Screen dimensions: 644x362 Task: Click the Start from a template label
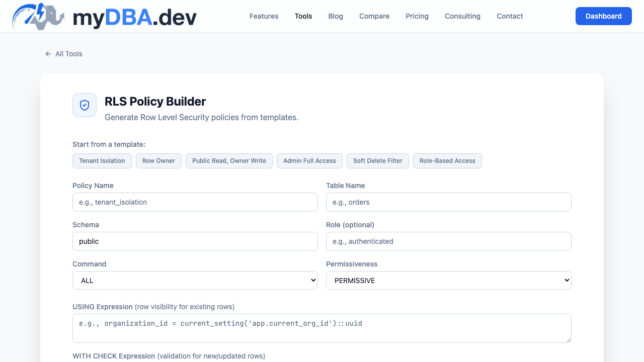coord(109,144)
